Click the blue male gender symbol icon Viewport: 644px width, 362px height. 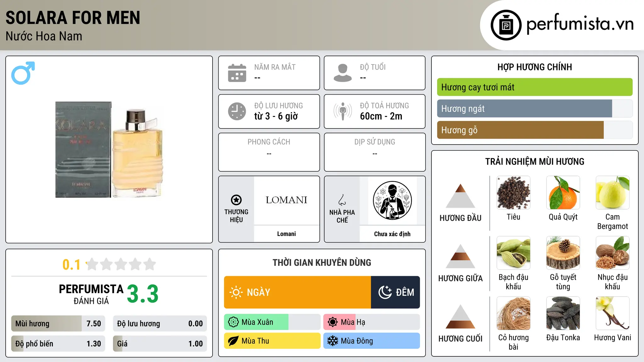23,73
